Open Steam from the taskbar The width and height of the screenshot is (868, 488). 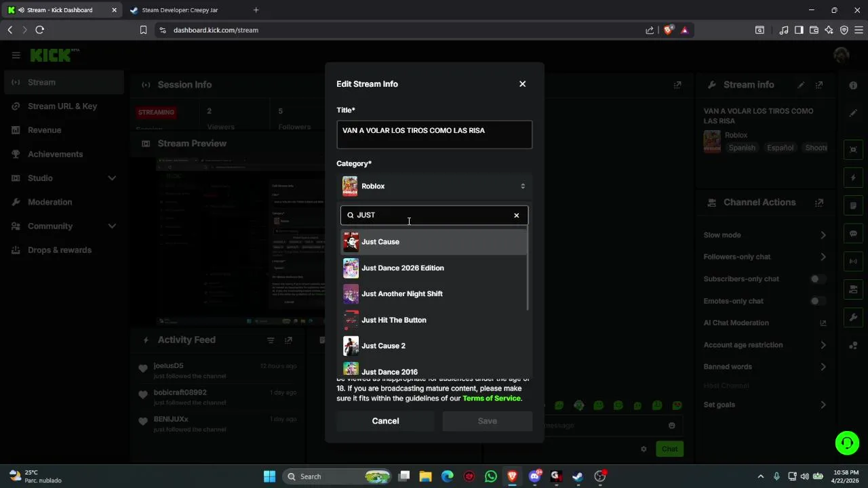pos(578,476)
